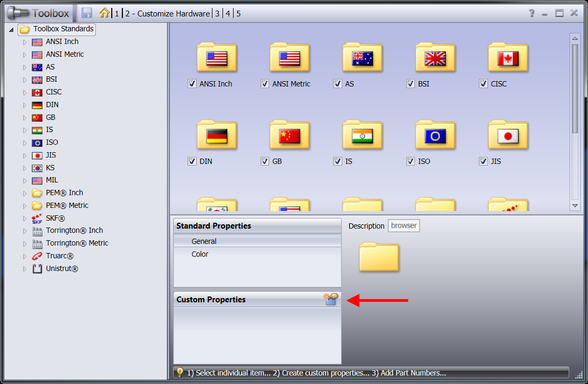
Task: Open the JIS Japanese flag folder
Action: coord(508,135)
